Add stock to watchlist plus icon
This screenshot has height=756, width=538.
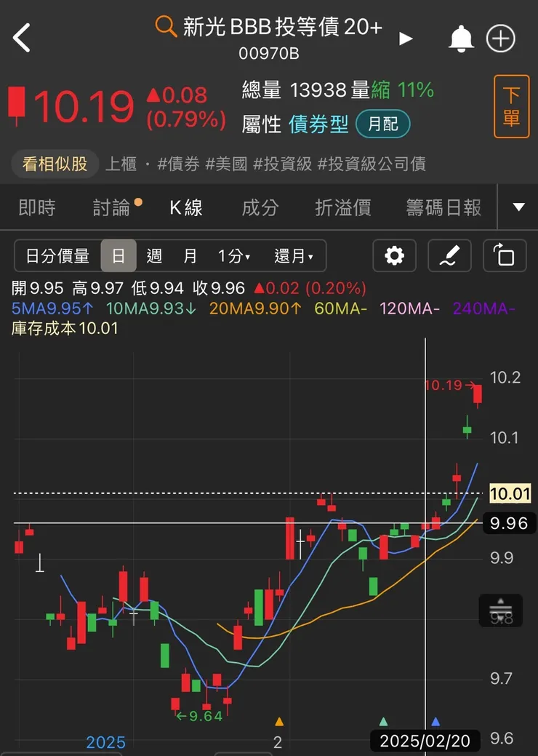[500, 38]
